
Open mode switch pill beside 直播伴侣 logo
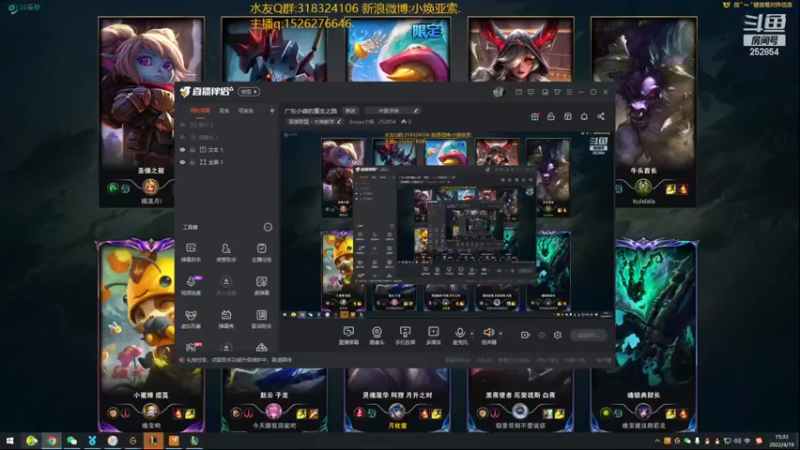(249, 92)
